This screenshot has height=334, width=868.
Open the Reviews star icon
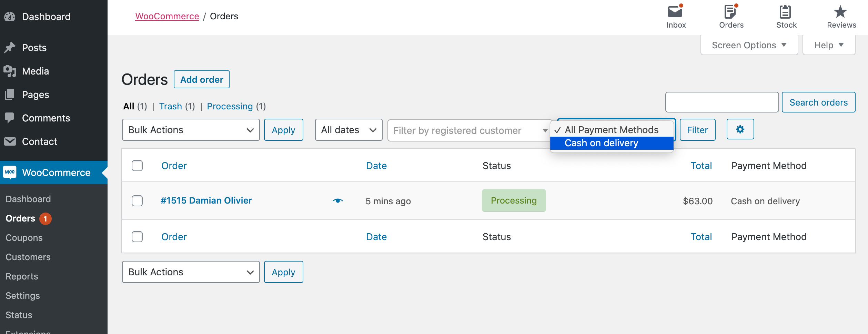[840, 12]
